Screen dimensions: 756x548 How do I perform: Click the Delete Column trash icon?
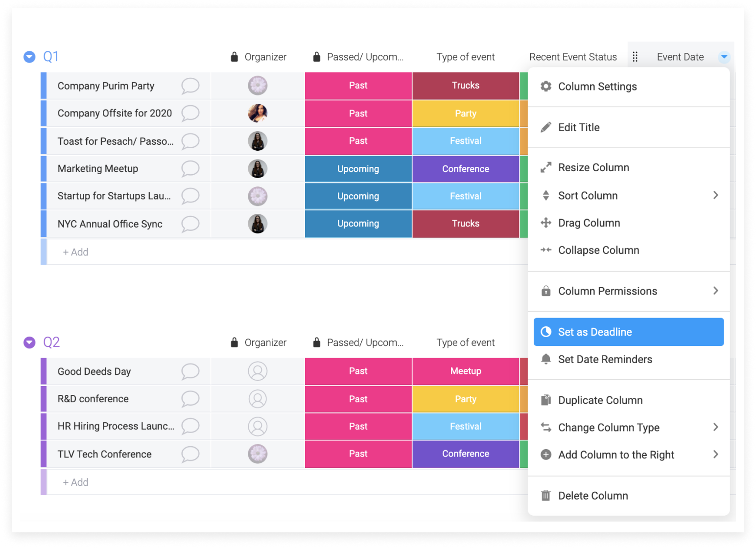click(545, 496)
